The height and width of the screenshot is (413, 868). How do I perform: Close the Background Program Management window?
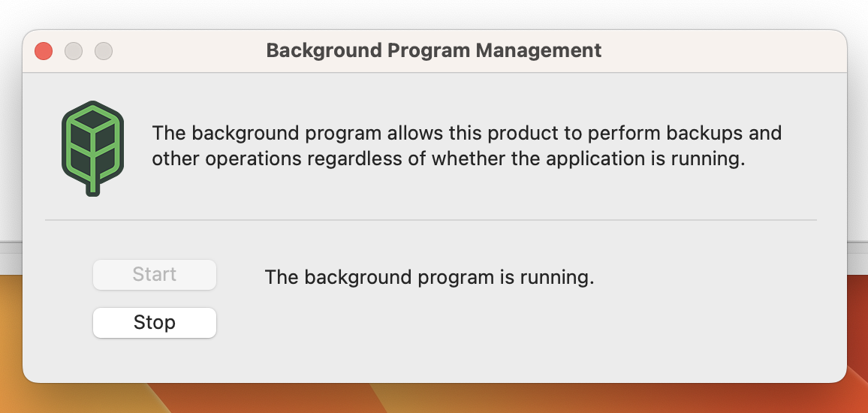click(x=44, y=51)
